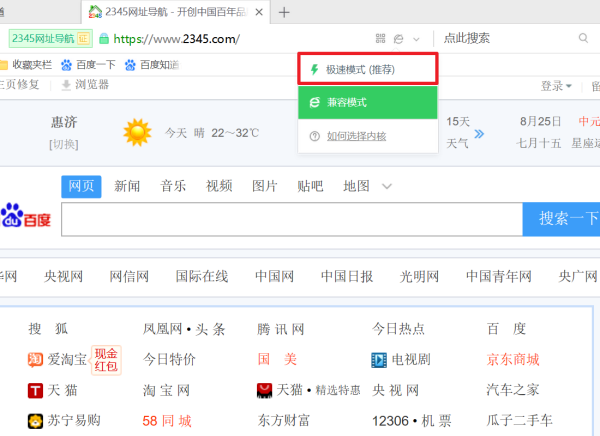Open 淘宝网 link

(166, 390)
